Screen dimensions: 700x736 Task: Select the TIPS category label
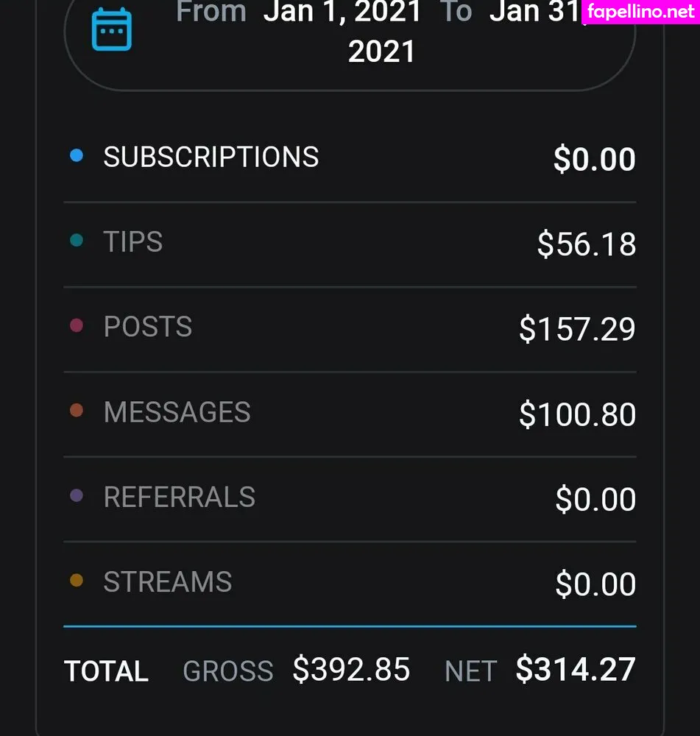(133, 242)
